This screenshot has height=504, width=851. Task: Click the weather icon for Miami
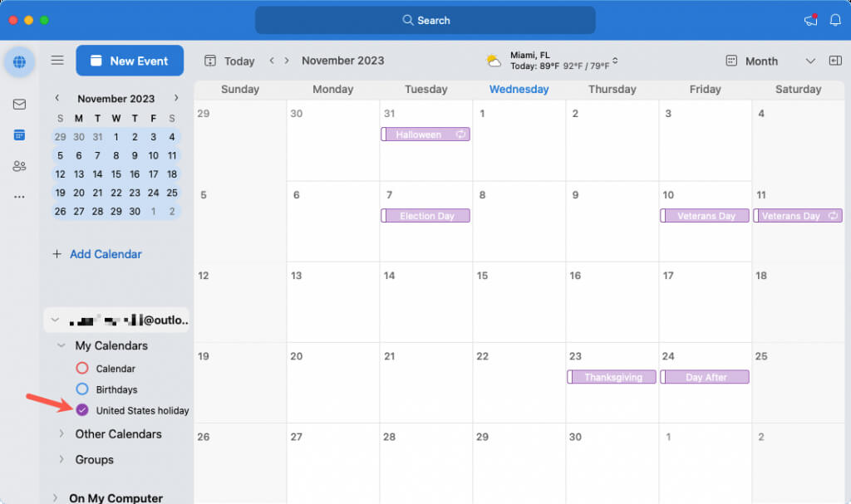[x=494, y=61]
